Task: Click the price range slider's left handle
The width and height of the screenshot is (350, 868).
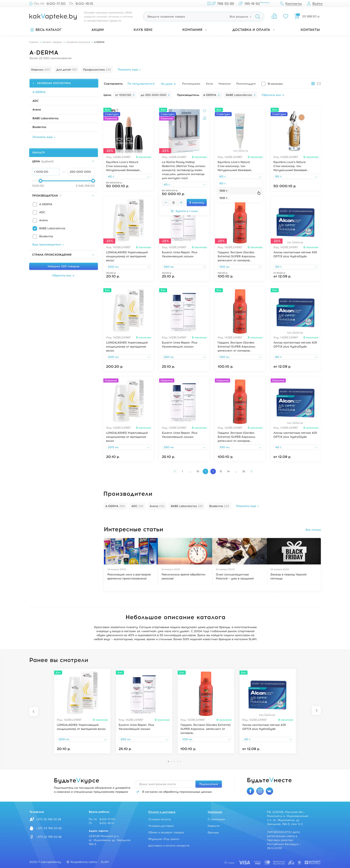Action: pyautogui.click(x=40, y=181)
